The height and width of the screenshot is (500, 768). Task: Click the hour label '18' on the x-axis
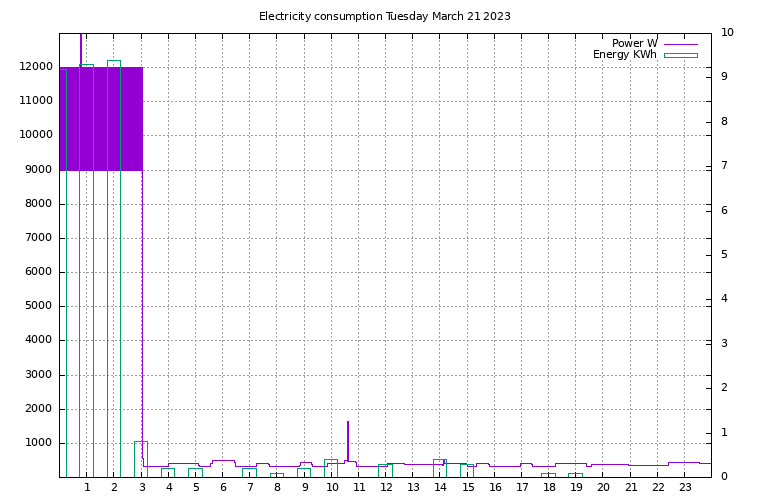pos(549,487)
